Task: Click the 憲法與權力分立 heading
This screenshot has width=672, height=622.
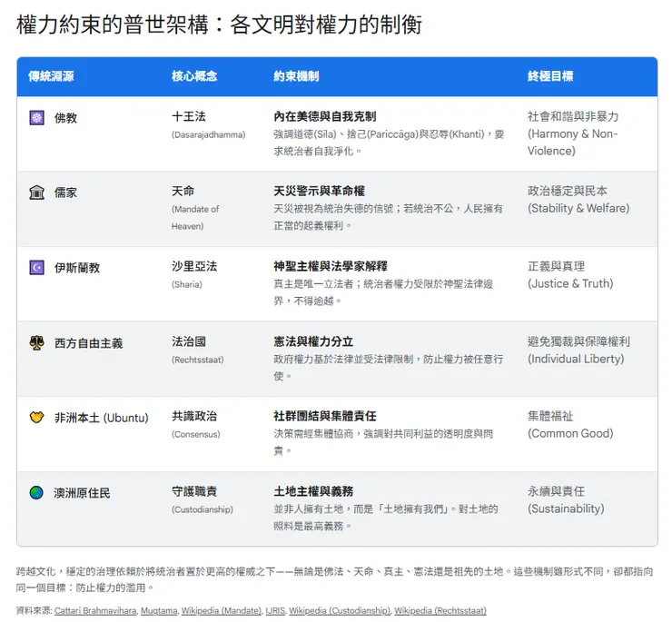Action: (x=313, y=341)
